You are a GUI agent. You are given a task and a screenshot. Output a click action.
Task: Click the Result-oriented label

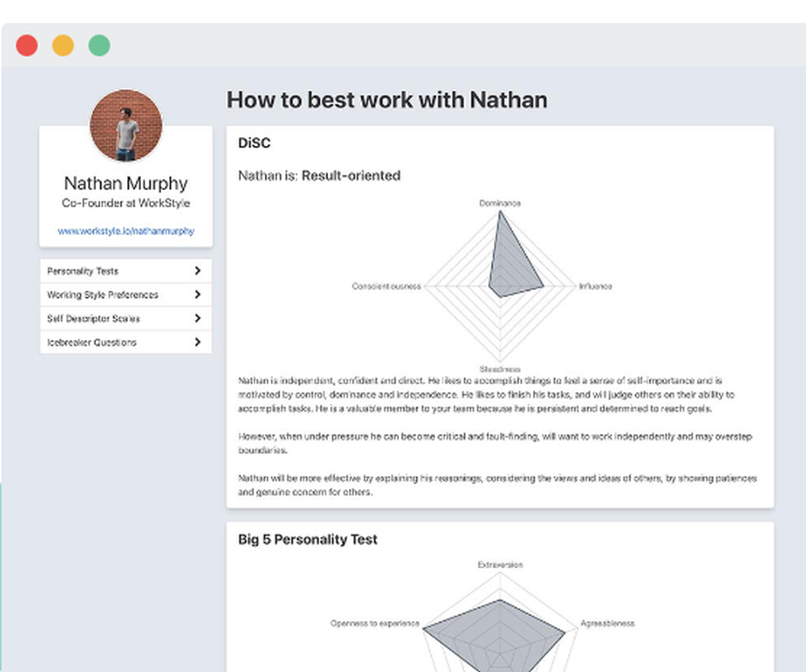(x=351, y=176)
